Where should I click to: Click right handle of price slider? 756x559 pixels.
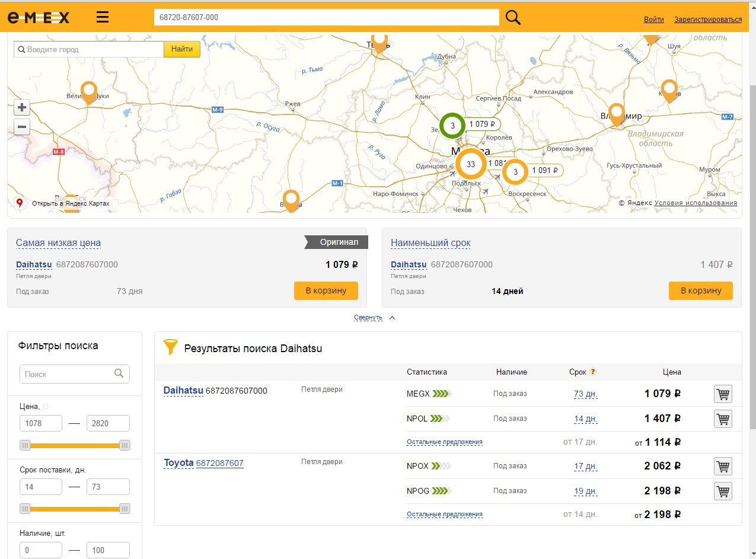click(125, 445)
